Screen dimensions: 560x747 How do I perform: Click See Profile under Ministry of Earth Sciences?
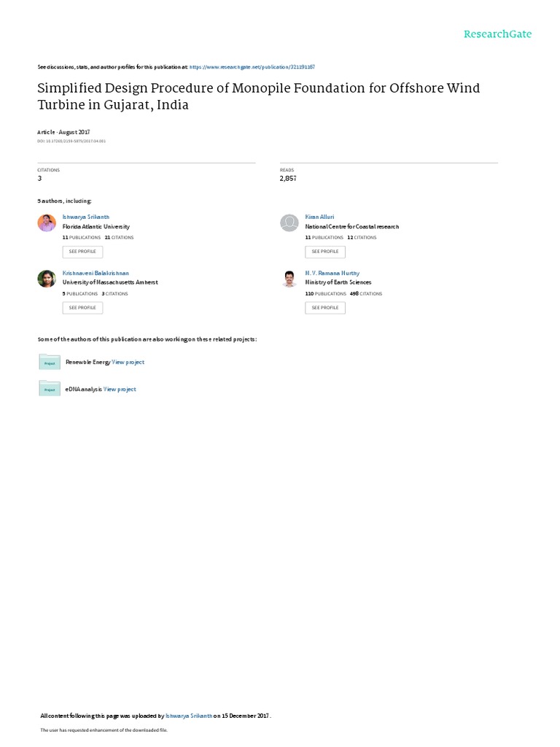[325, 308]
